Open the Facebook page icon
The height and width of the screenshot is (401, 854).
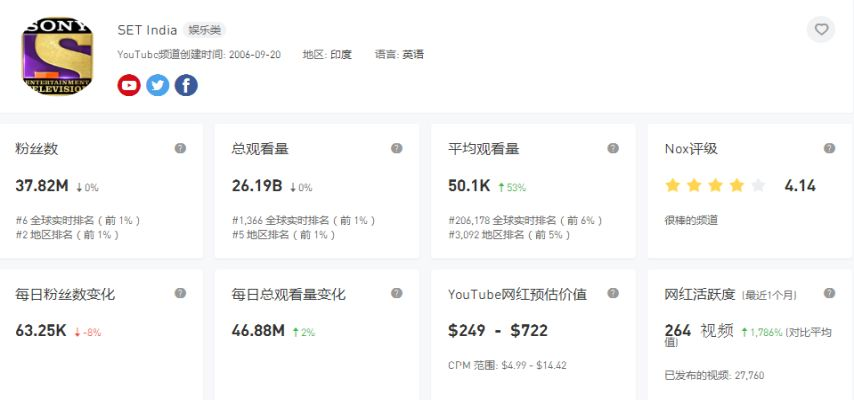click(186, 86)
